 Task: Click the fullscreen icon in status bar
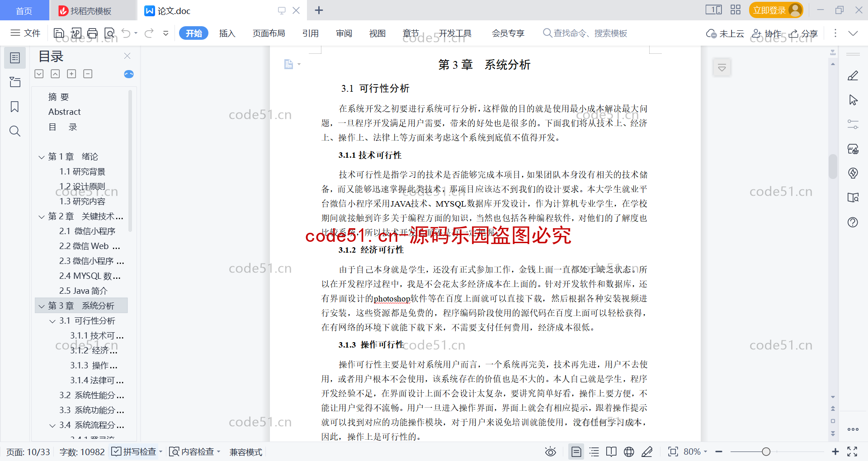pyautogui.click(x=852, y=452)
